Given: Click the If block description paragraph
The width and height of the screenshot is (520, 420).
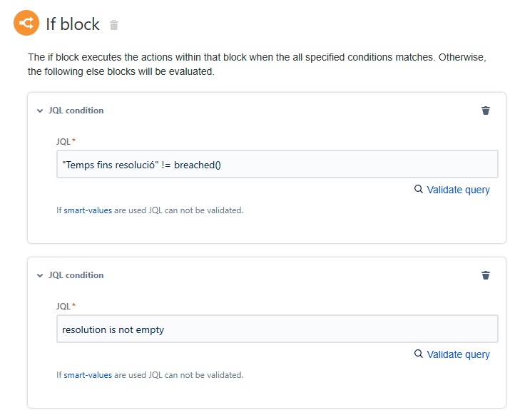Looking at the screenshot, I should (x=257, y=64).
